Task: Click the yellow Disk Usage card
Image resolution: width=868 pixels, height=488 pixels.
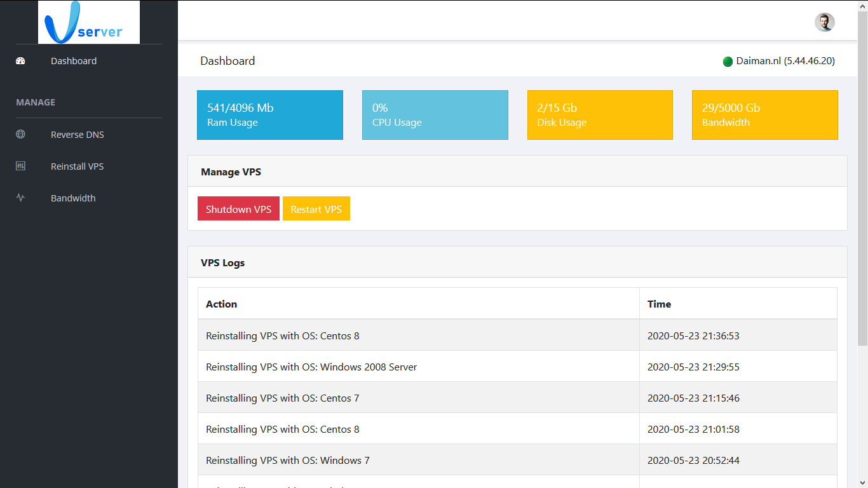Action: pos(600,114)
